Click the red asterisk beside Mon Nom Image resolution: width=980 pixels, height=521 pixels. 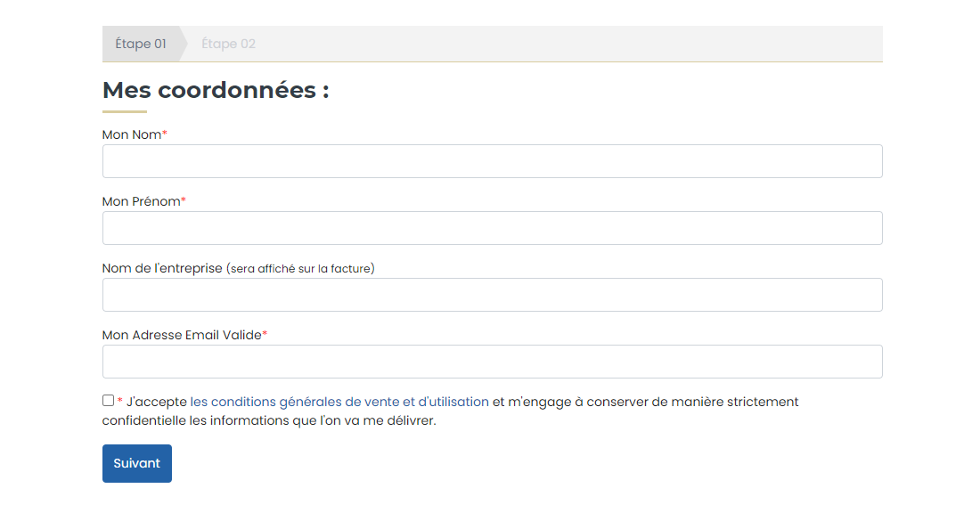165,134
